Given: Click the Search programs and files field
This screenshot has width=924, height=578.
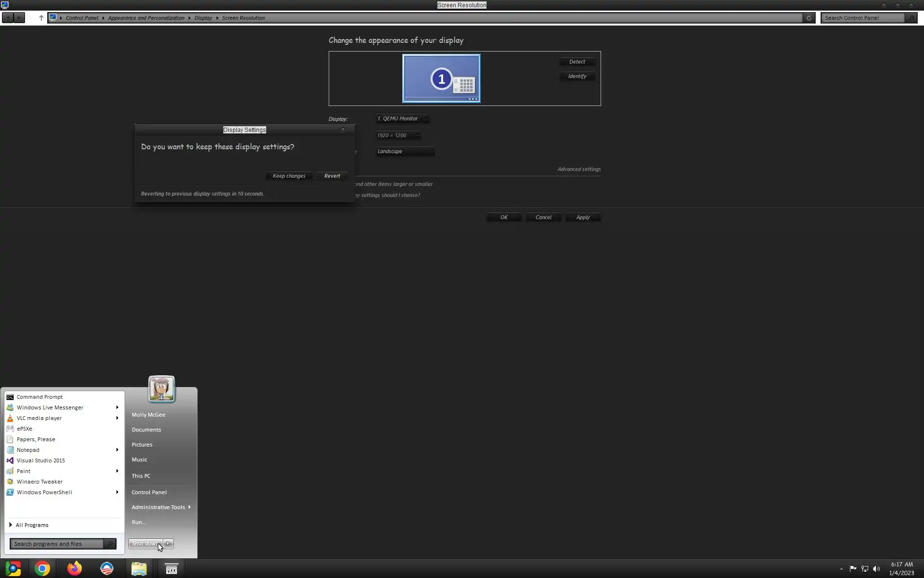Looking at the screenshot, I should coord(57,544).
